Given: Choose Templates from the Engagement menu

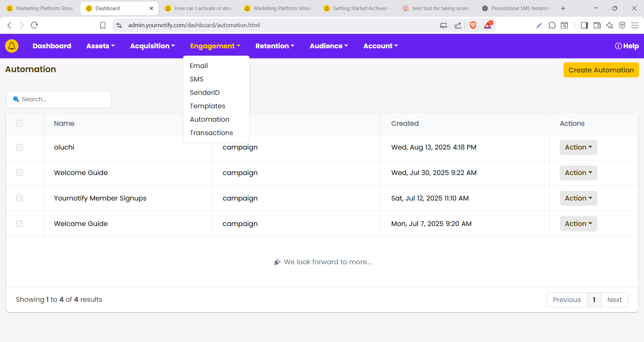Looking at the screenshot, I should pos(207,106).
